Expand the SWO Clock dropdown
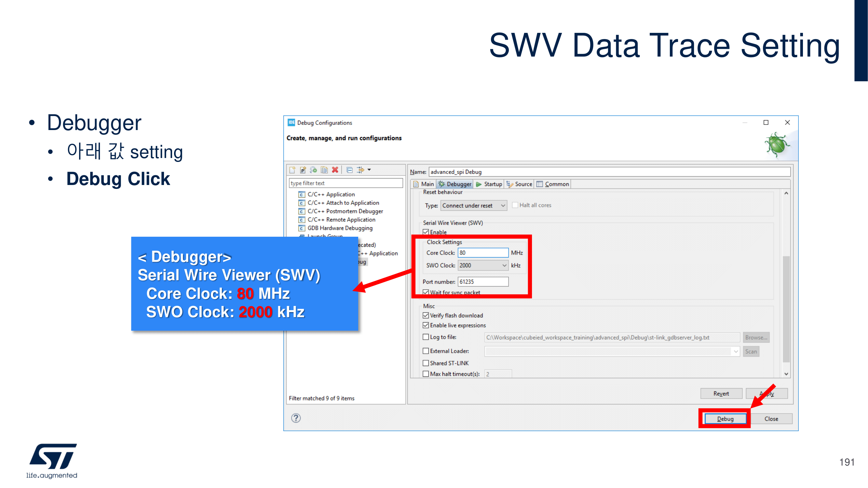Screen dimensions: 868x488 click(x=504, y=265)
